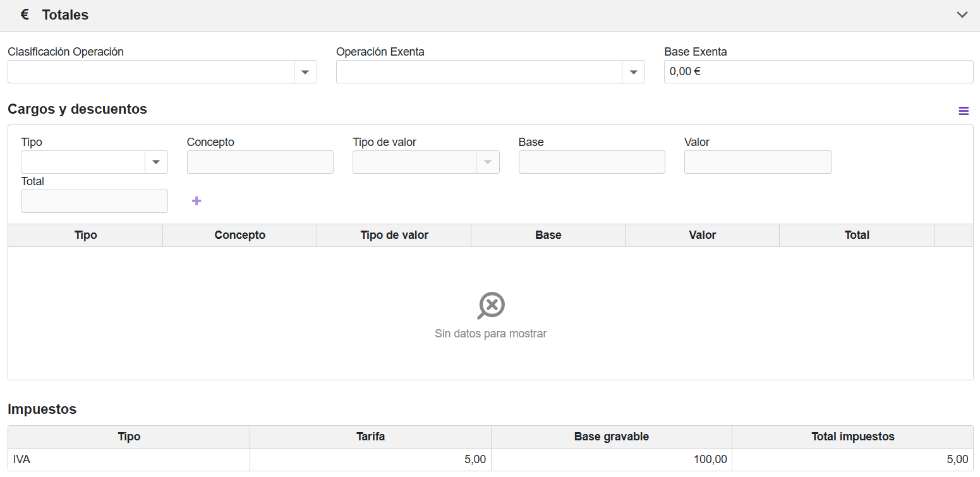This screenshot has width=980, height=477.
Task: Click the Operación Exenta combo box
Action: 490,72
